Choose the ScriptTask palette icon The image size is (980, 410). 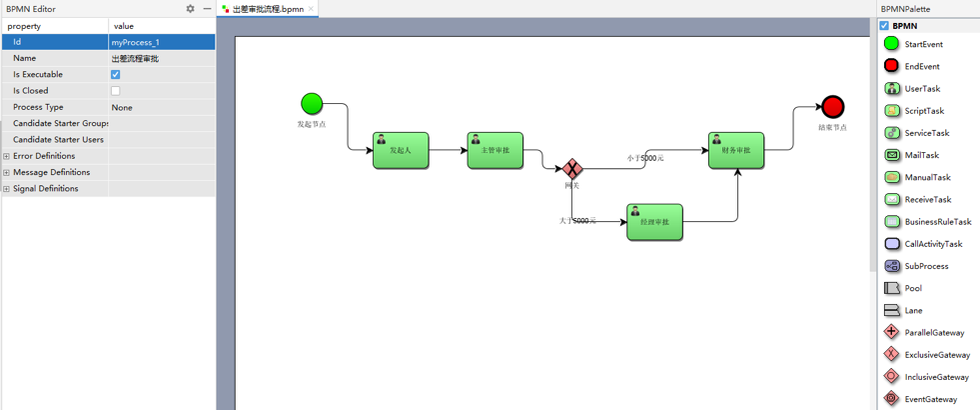click(892, 111)
